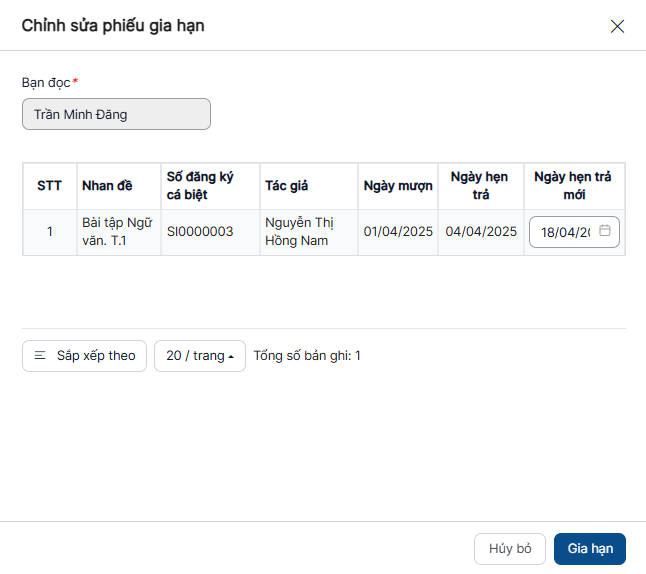This screenshot has width=646, height=574.
Task: Click the caret arrow next to 20 / trang
Action: [x=231, y=356]
